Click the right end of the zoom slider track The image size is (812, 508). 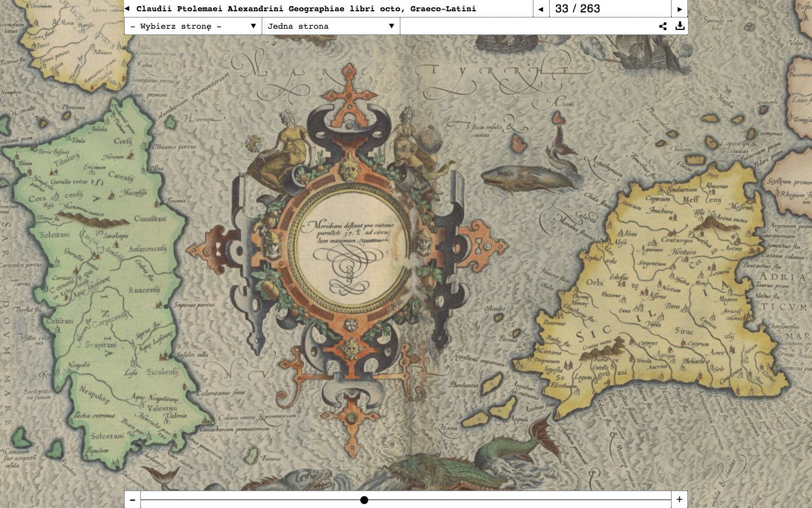tap(668, 500)
